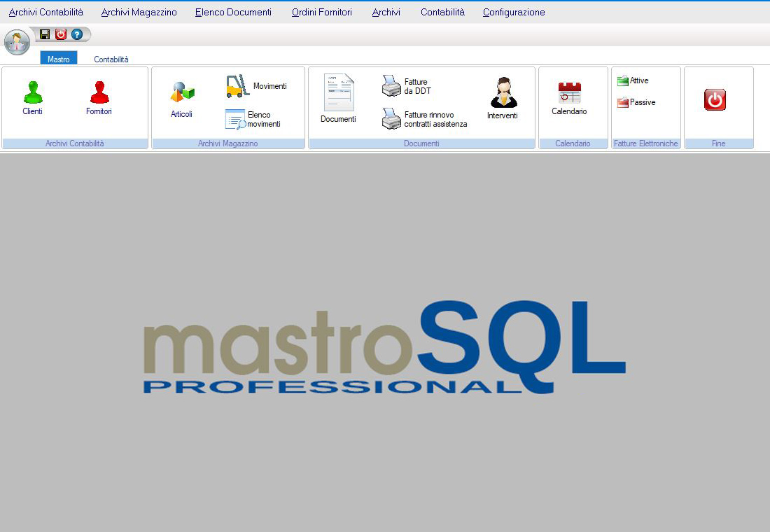Open Movimenti forklift icon
The width and height of the screenshot is (770, 532).
pyautogui.click(x=238, y=86)
